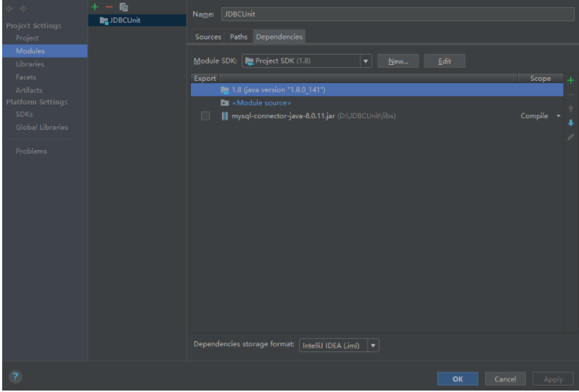Click the forward navigation arrow
579x392 pixels.
pyautogui.click(x=23, y=9)
